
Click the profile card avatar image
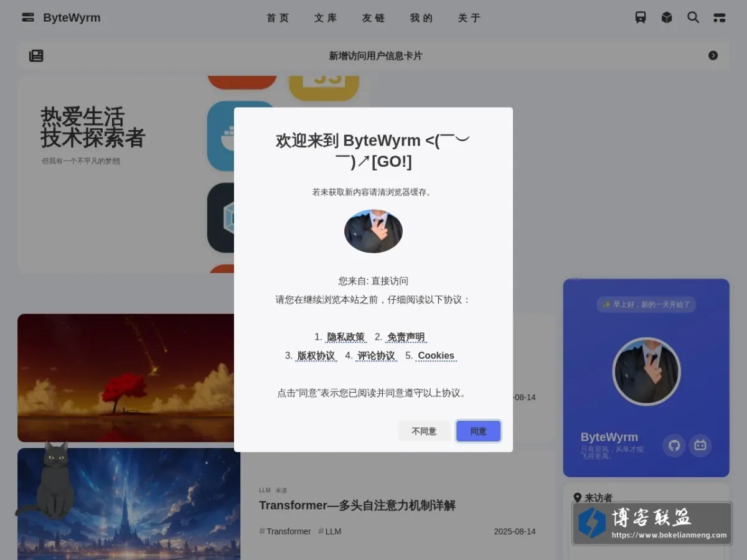(646, 371)
